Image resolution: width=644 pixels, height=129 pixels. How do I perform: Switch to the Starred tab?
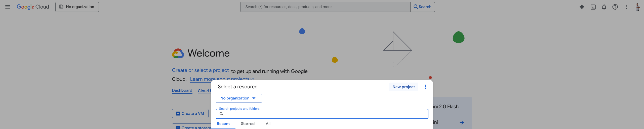tap(248, 124)
